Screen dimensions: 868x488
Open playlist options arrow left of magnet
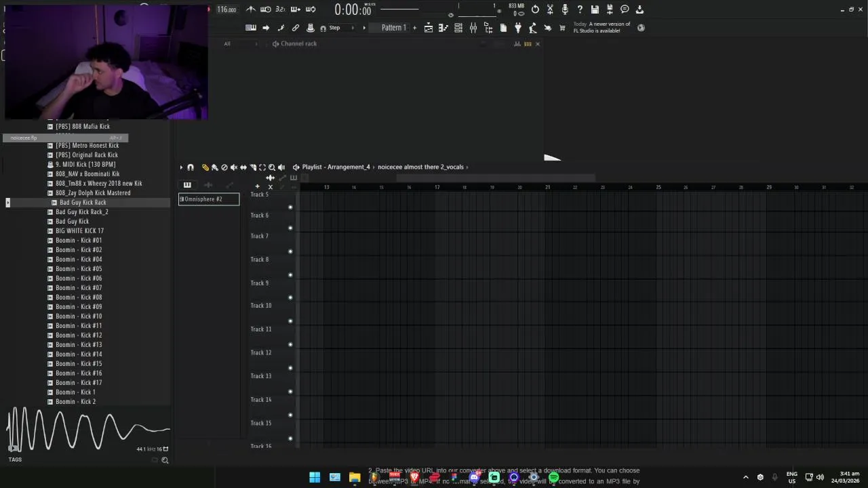coord(181,167)
